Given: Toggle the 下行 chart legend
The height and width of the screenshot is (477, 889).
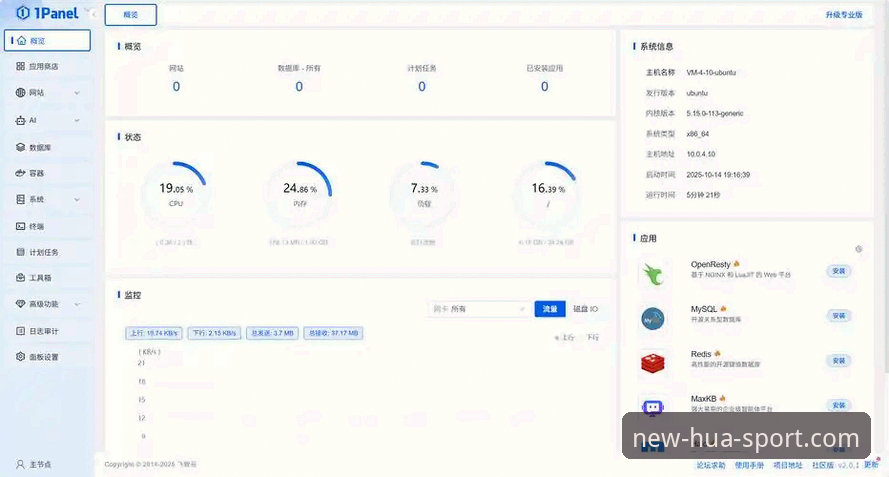Looking at the screenshot, I should click(x=590, y=337).
